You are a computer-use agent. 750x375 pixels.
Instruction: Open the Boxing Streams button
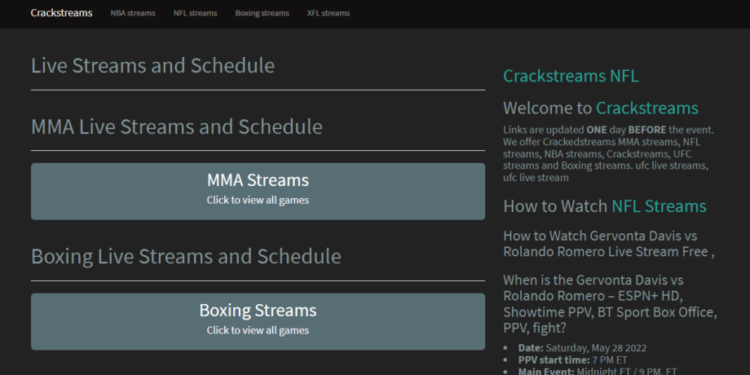point(258,321)
